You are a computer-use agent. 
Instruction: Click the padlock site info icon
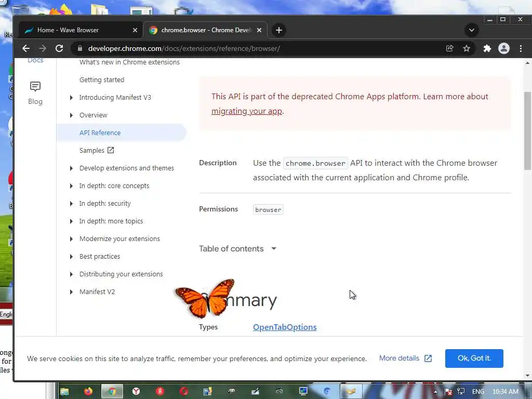[79, 48]
